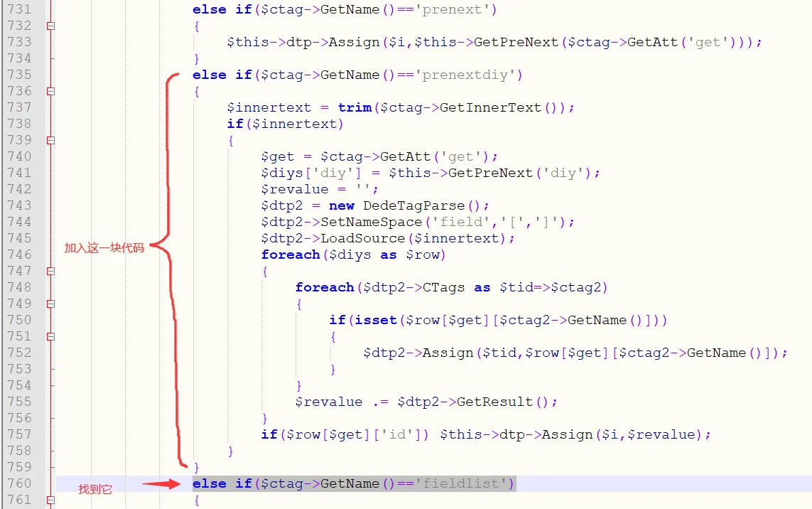Click the if($innertext) statement on line 738
Viewport: 812px width, 509px height.
point(286,124)
